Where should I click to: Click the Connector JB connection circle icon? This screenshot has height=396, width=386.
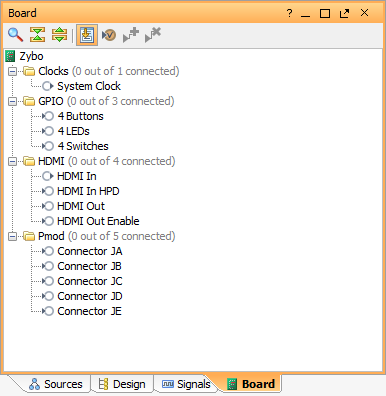coord(48,266)
